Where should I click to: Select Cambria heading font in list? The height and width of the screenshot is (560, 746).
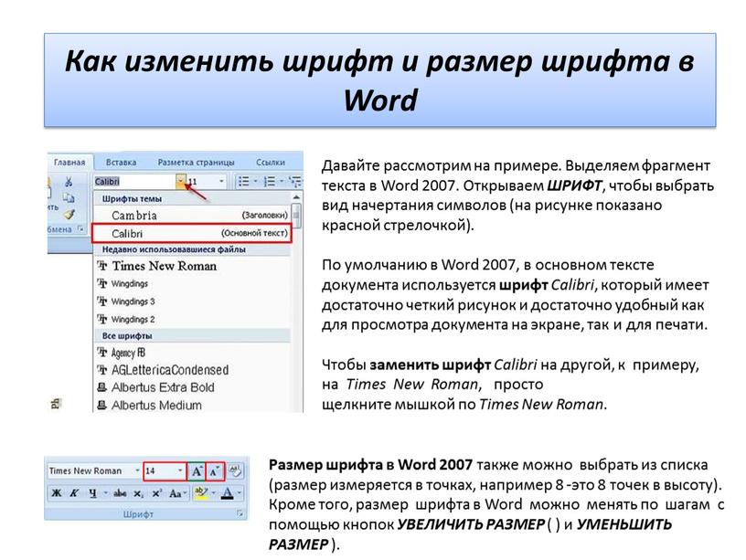click(x=134, y=216)
